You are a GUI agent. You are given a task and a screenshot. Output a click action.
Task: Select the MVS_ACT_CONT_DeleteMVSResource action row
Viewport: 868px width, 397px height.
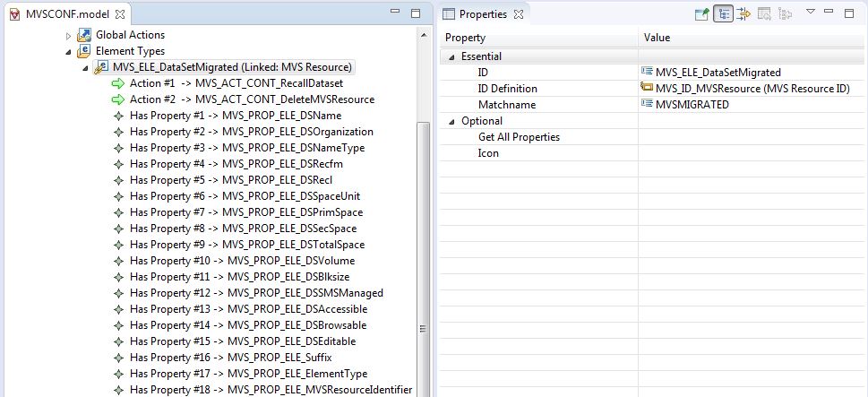252,99
